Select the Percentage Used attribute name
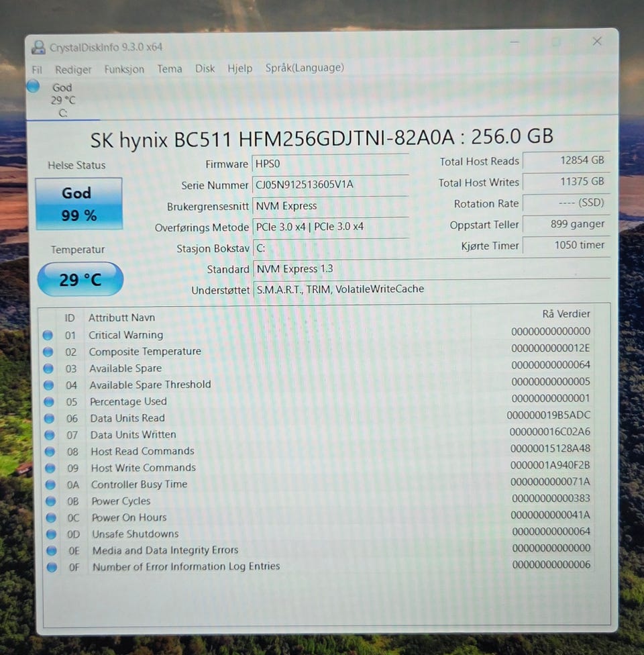Viewport: 644px width, 655px height. (x=128, y=401)
